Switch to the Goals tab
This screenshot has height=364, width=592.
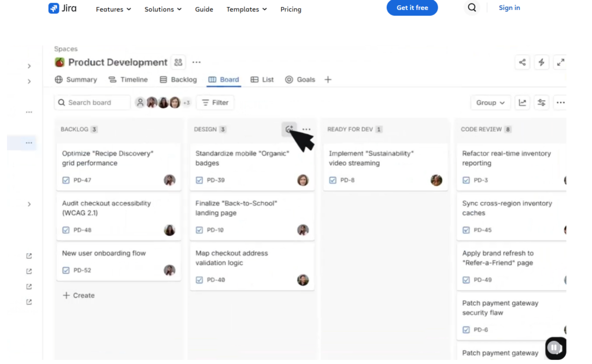300,80
